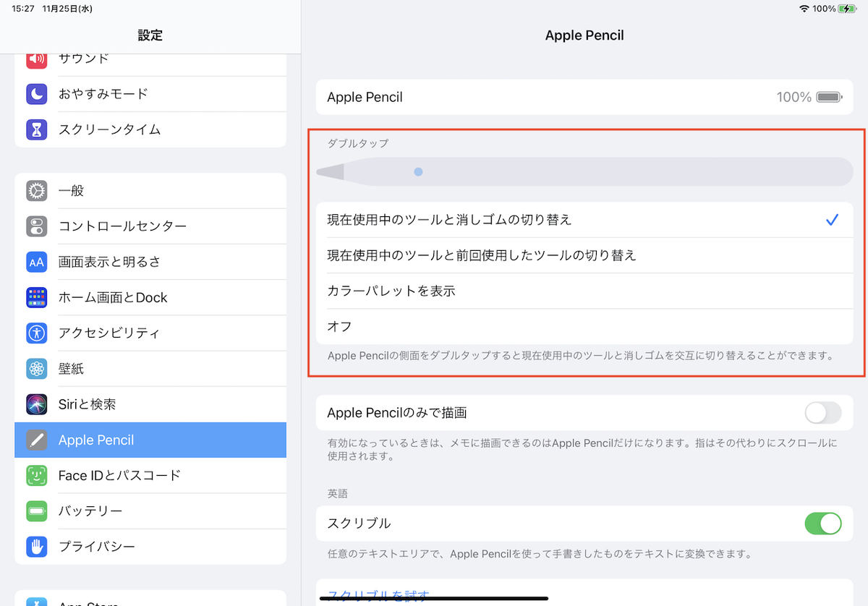
Task: Select 現在使用中のツールと前回使用したツールの切り替え option
Action: pos(584,255)
